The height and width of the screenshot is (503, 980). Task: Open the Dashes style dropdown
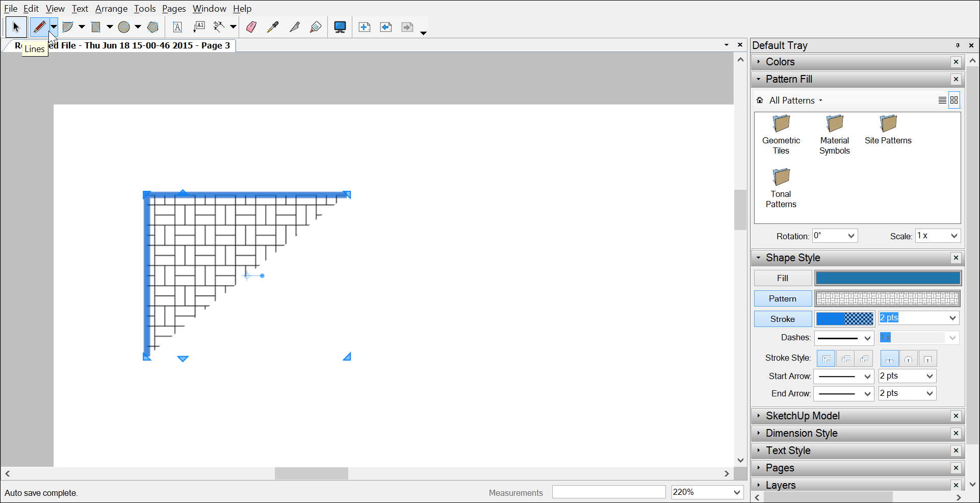(844, 338)
